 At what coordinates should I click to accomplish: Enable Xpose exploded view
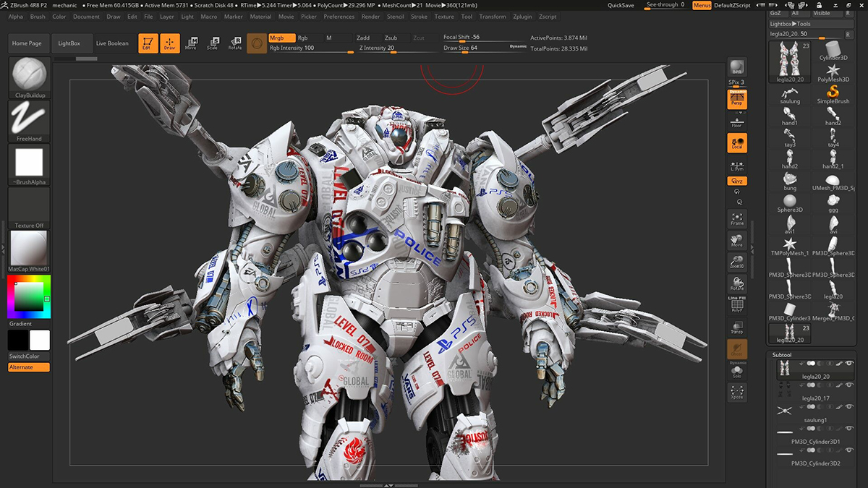(x=737, y=393)
